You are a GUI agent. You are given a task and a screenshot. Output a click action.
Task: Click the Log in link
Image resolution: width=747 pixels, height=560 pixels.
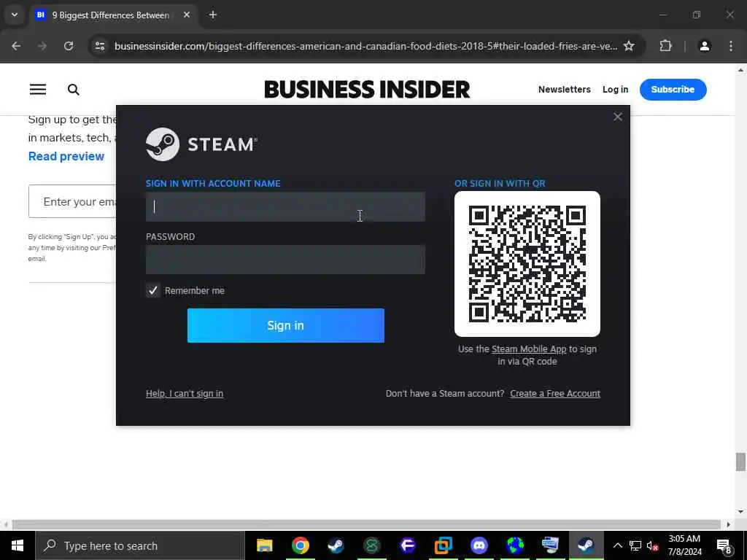pos(615,90)
